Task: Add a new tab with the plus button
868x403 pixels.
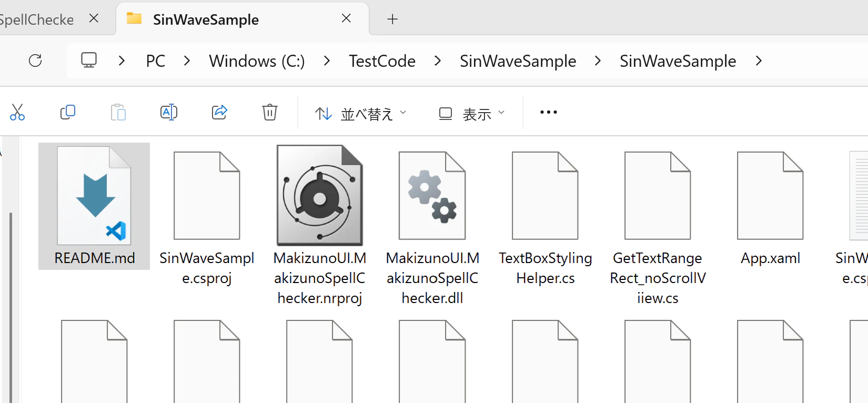Action: coord(392,19)
